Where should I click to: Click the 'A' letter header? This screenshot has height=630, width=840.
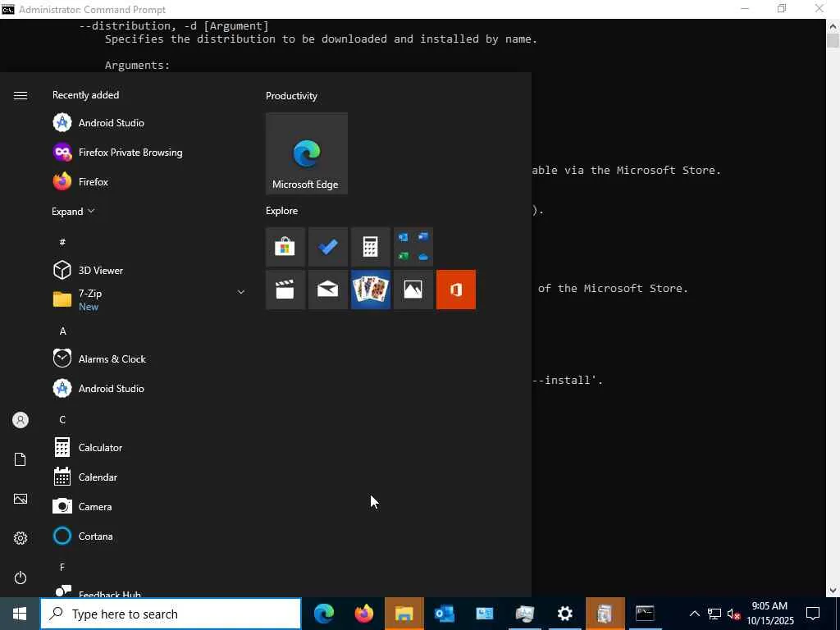62,331
